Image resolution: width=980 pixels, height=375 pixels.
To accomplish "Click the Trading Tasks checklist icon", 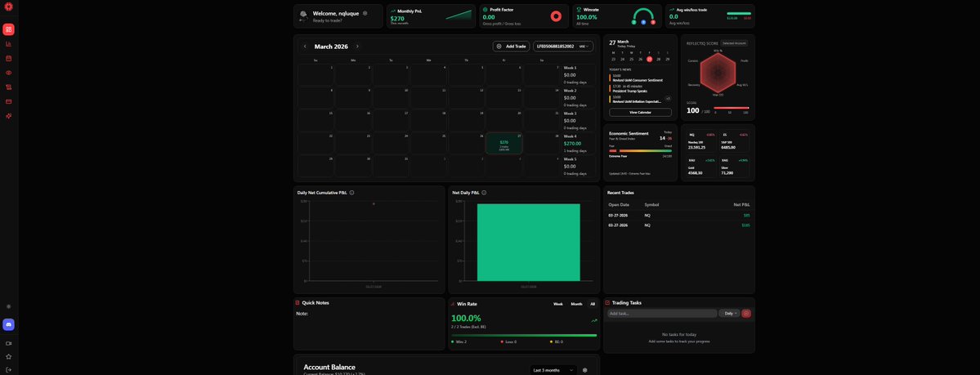I will click(607, 302).
